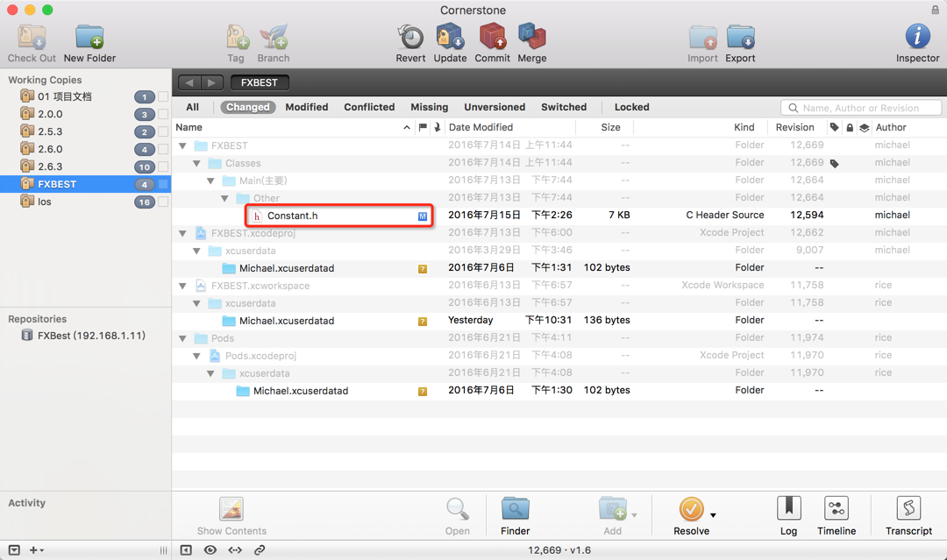This screenshot has width=947, height=560.
Task: Collapse the Classes folder
Action: (197, 164)
